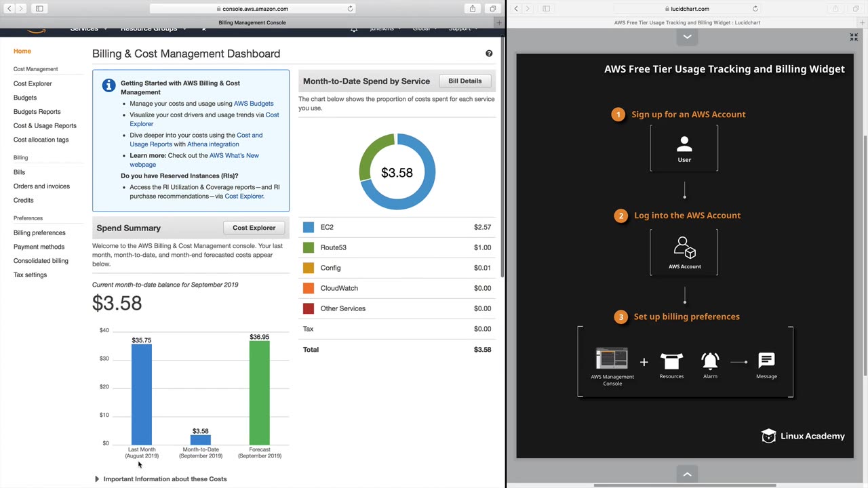Open the AWS Budgets link
The height and width of the screenshot is (488, 868).
(x=254, y=104)
